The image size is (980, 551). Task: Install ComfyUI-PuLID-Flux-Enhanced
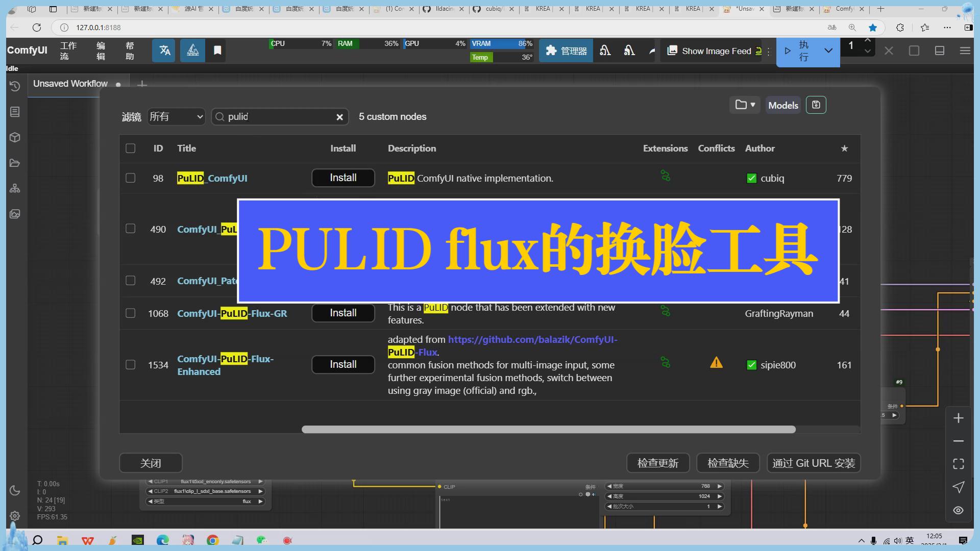pyautogui.click(x=343, y=365)
